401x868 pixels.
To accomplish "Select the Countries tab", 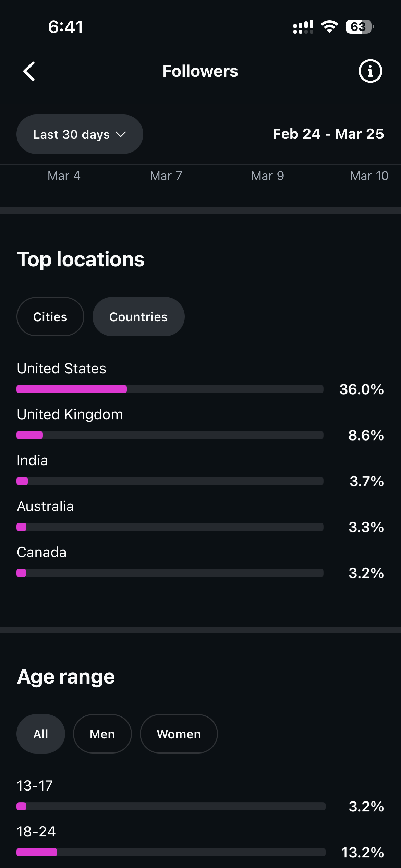I will [x=138, y=317].
